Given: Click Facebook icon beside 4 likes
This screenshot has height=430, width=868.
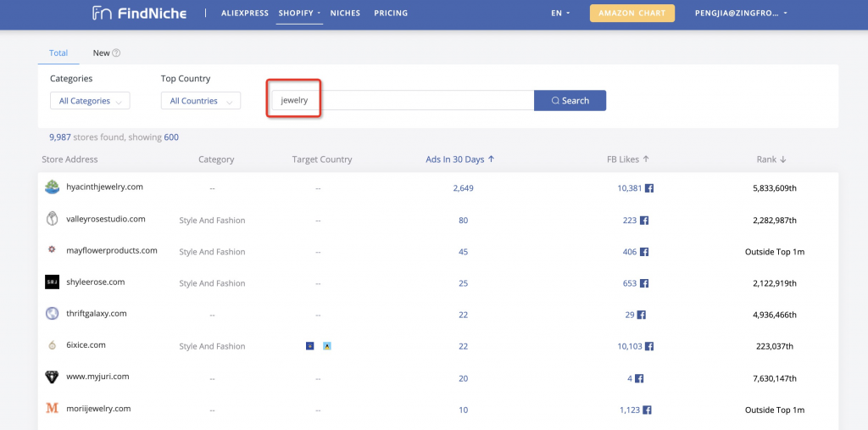Looking at the screenshot, I should coord(639,378).
